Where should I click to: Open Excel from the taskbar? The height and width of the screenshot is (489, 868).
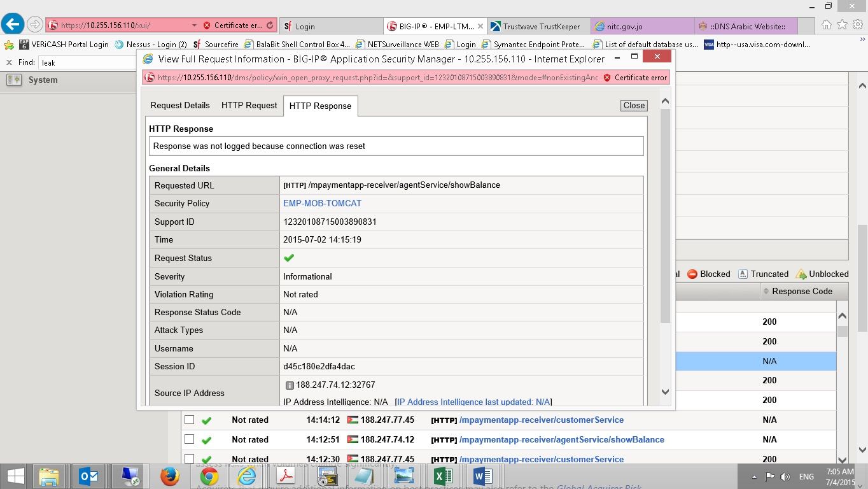[443, 476]
